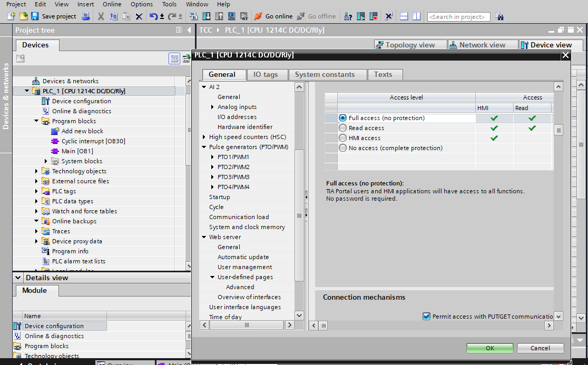Image resolution: width=588 pixels, height=365 pixels.
Task: Cut the selection with scissors icon
Action: click(x=101, y=16)
